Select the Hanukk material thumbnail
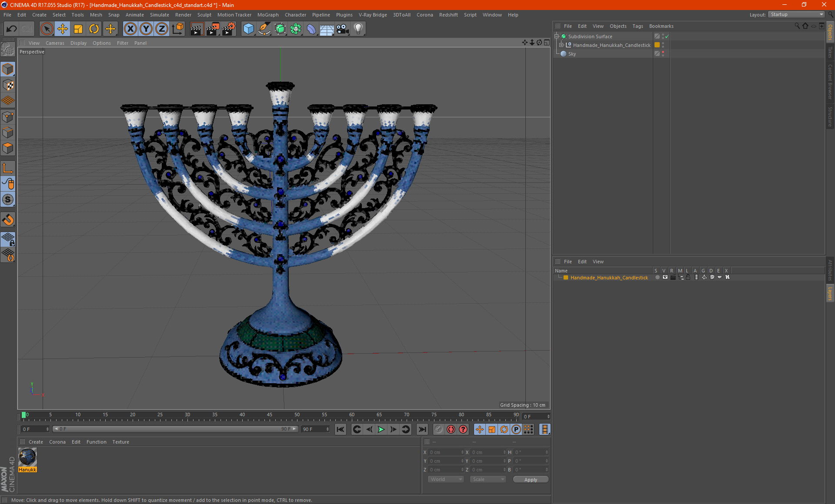Image resolution: width=835 pixels, height=504 pixels. pos(27,458)
